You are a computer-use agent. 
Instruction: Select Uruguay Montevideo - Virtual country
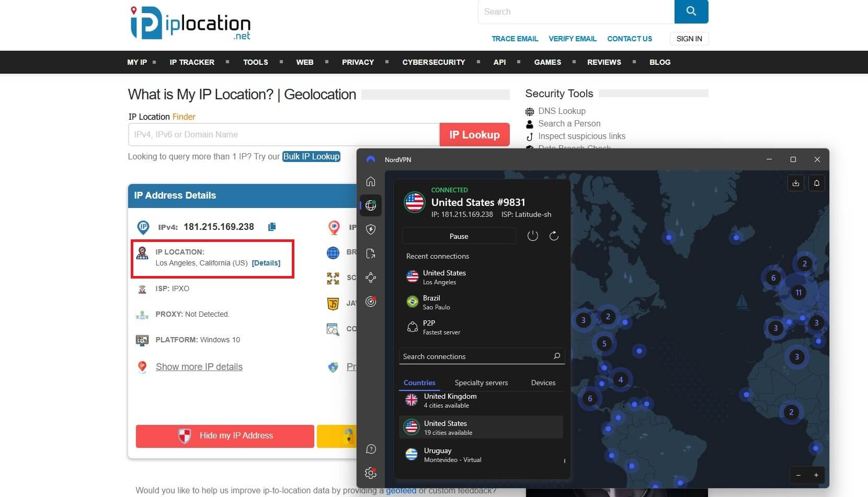[x=481, y=455]
